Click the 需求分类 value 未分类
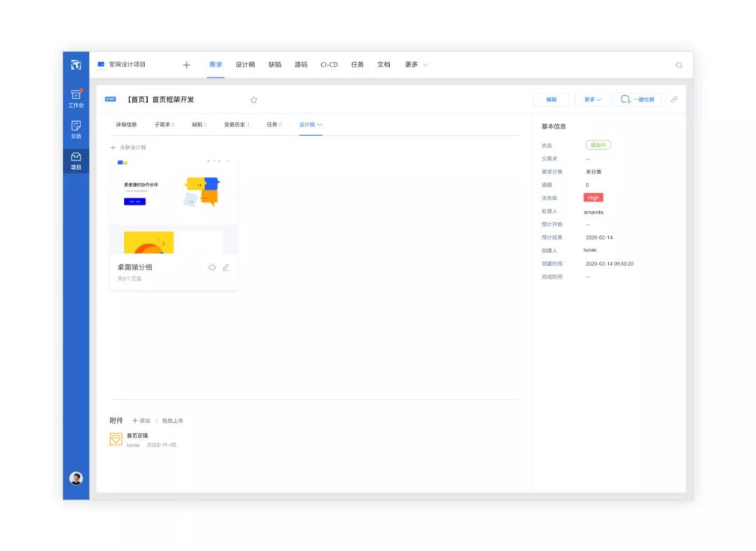756x551 pixels. tap(593, 172)
